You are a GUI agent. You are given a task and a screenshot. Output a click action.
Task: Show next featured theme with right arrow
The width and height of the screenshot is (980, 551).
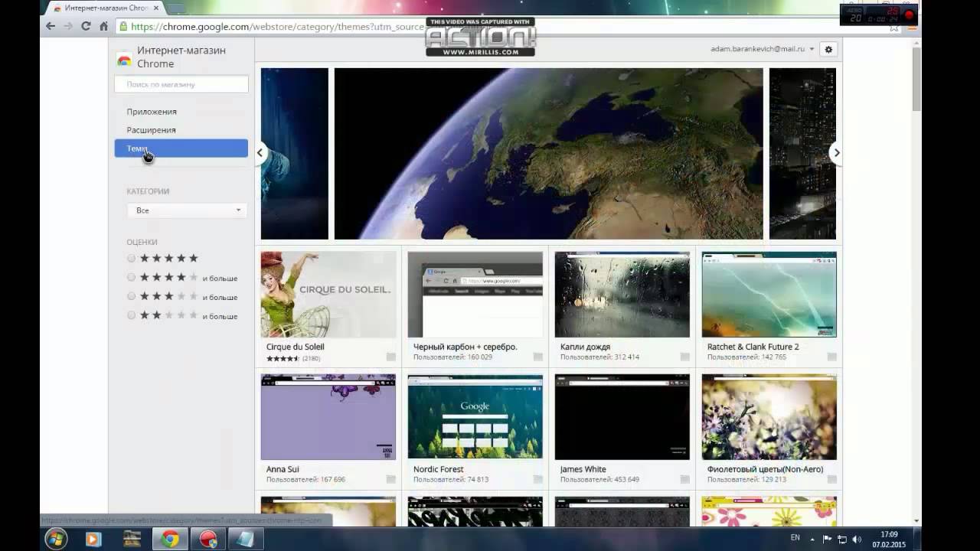[x=836, y=153]
